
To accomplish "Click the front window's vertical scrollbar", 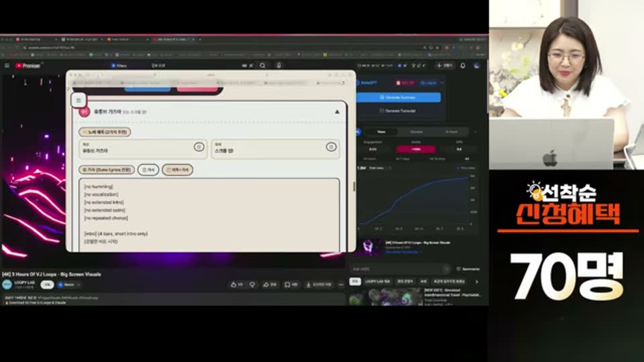I will click(x=354, y=186).
